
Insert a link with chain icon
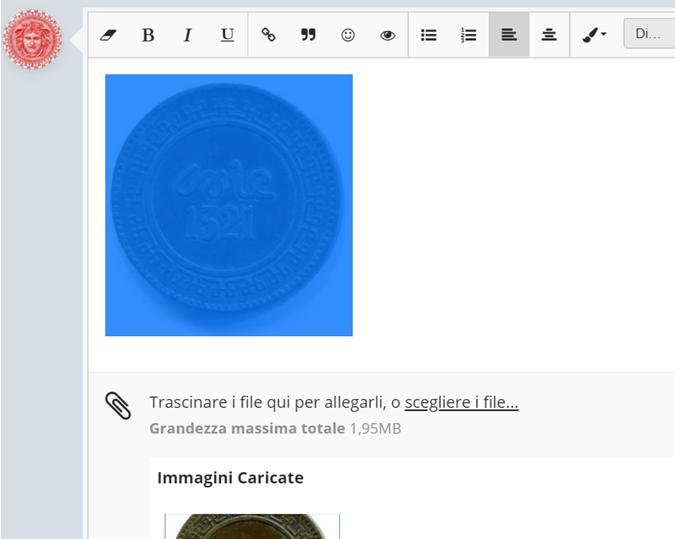(269, 35)
